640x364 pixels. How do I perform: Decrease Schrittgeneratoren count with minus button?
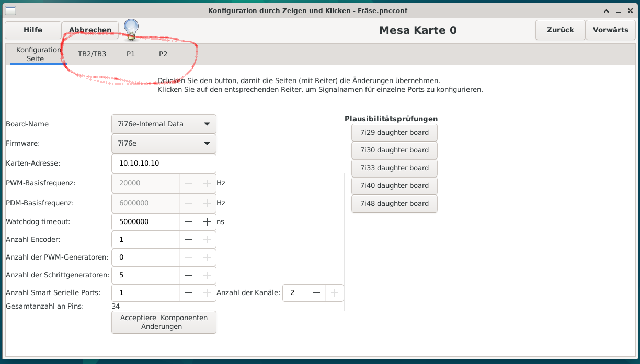point(189,275)
